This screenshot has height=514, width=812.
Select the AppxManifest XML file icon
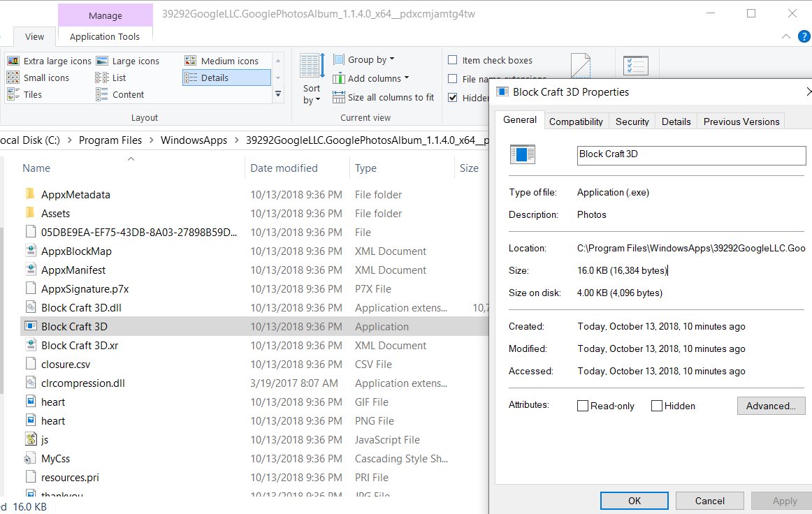pos(31,270)
